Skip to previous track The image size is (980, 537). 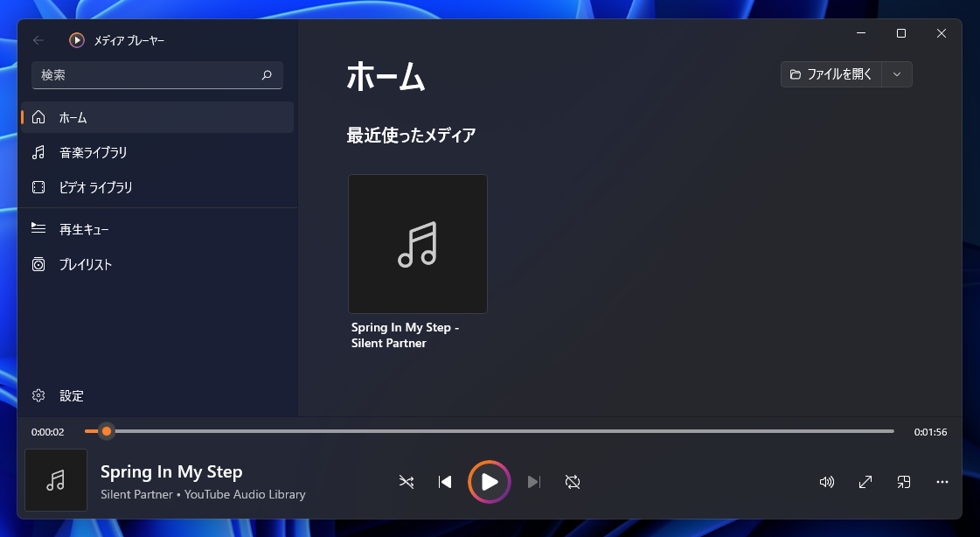coord(445,482)
